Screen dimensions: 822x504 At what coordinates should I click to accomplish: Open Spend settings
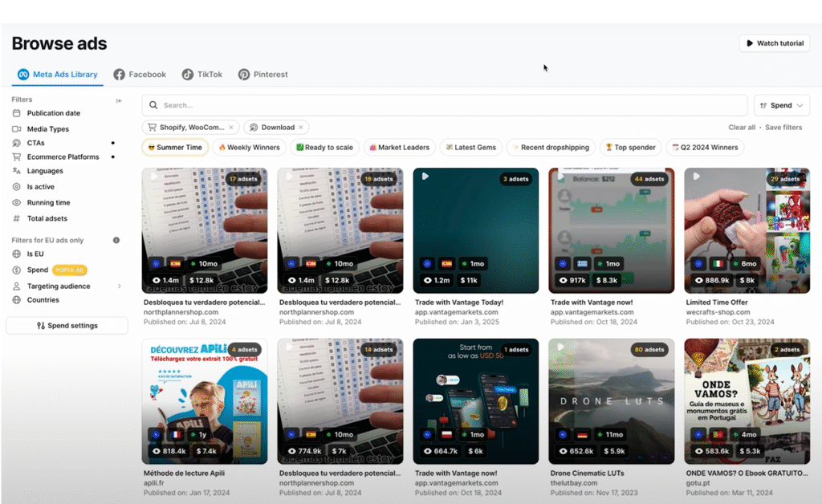pos(67,325)
